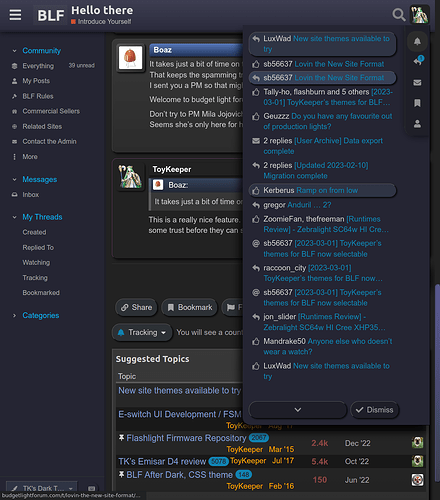Open the Inbox sidebar link
440x500 pixels.
tap(31, 194)
